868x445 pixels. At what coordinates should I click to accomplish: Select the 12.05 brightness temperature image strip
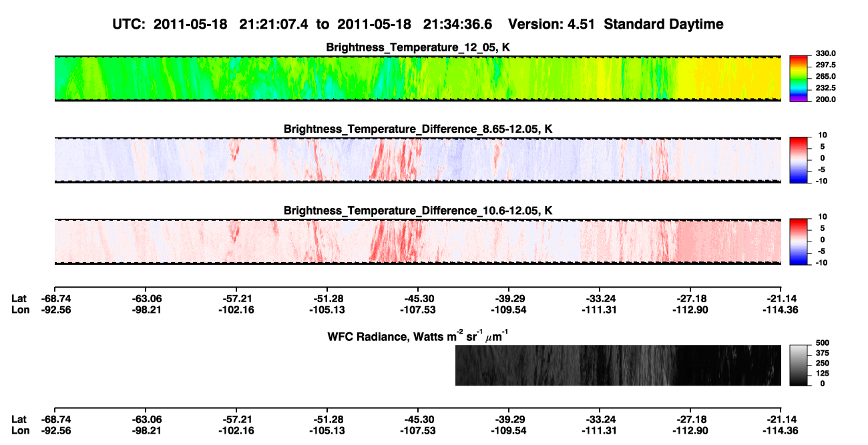(418, 78)
